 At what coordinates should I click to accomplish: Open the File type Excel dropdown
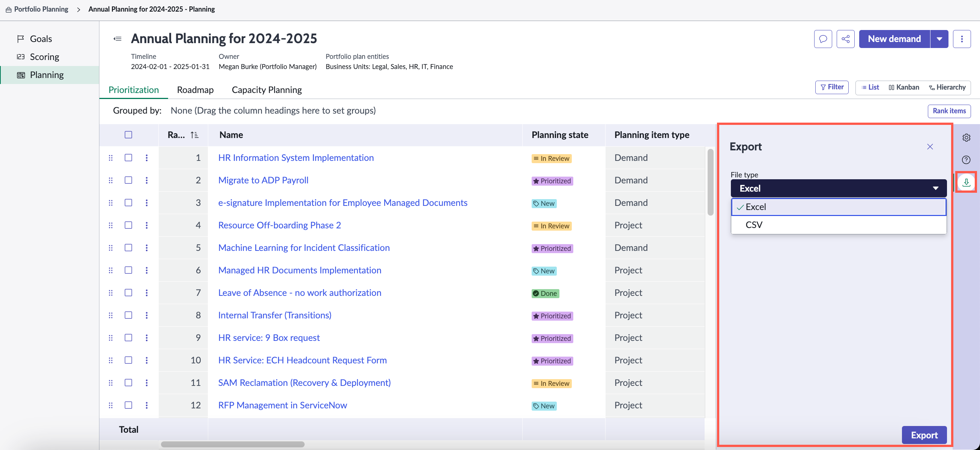click(x=839, y=188)
